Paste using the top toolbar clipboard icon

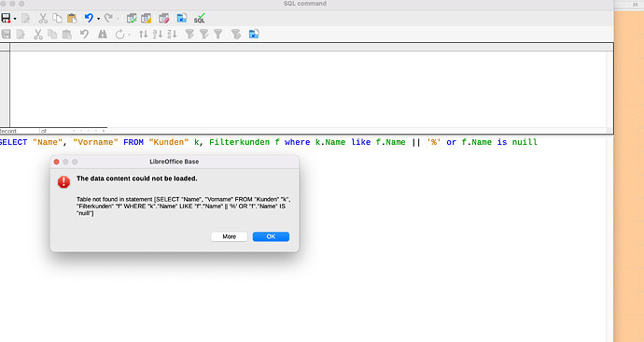coord(72,18)
